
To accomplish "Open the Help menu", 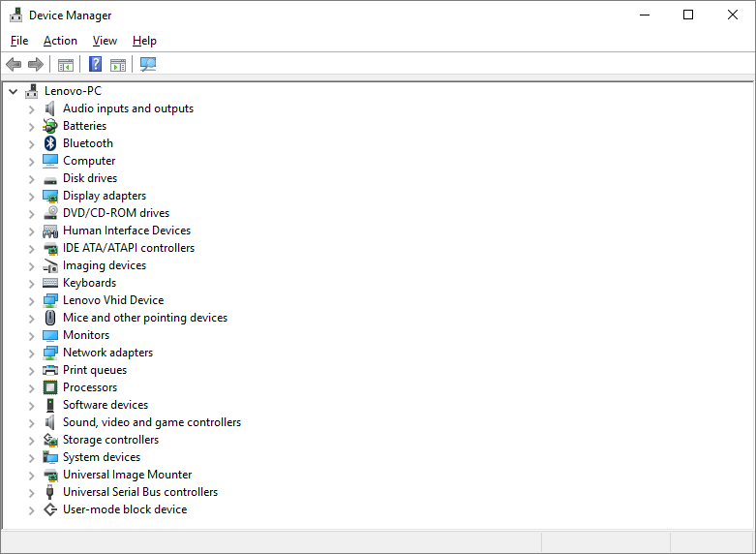I will click(144, 41).
